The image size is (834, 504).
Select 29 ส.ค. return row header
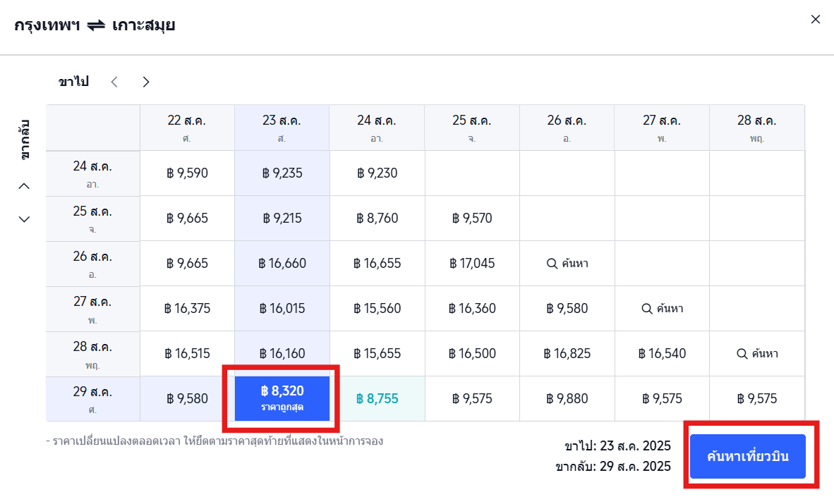[92, 399]
